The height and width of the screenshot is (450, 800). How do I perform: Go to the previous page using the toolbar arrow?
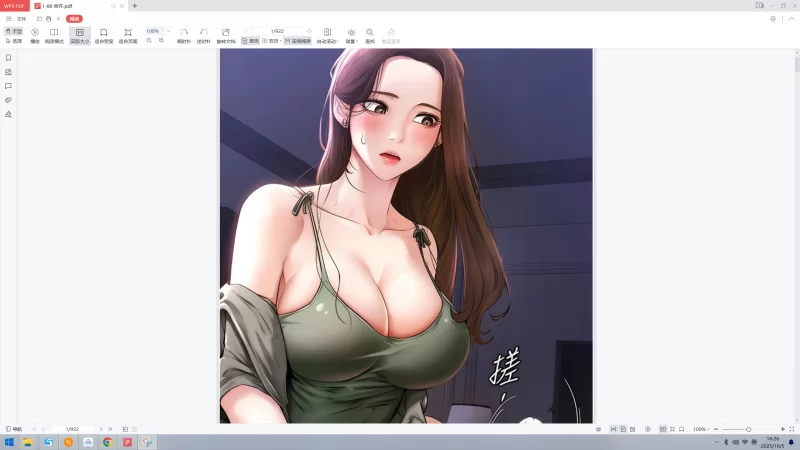245,31
